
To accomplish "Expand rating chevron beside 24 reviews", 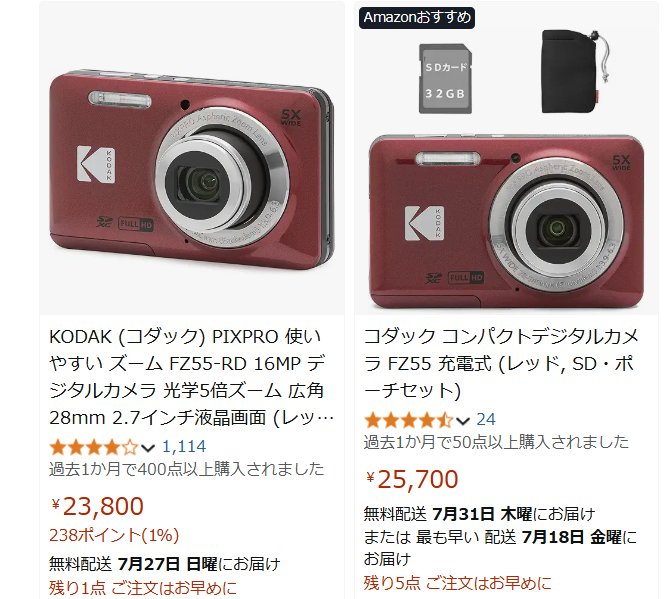I will (x=462, y=421).
